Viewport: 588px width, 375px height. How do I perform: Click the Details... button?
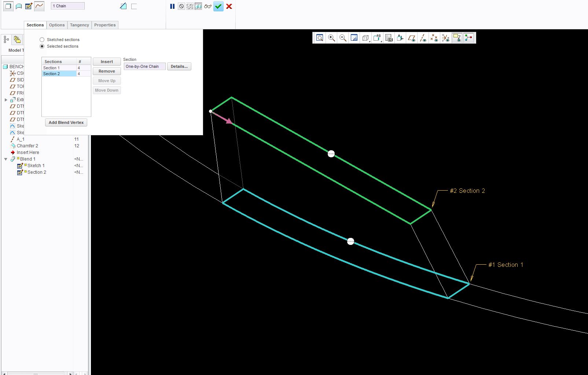point(179,66)
